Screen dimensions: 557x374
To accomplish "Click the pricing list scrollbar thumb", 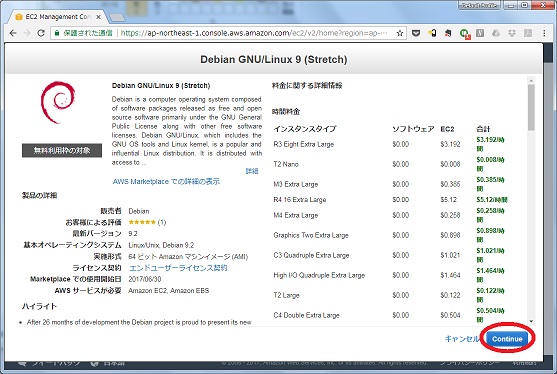I will click(531, 107).
